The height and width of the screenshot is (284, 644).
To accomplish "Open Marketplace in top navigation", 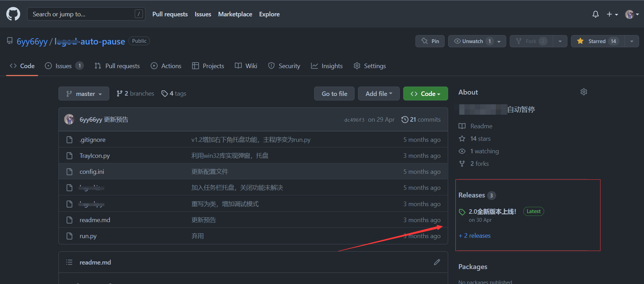I will click(235, 14).
